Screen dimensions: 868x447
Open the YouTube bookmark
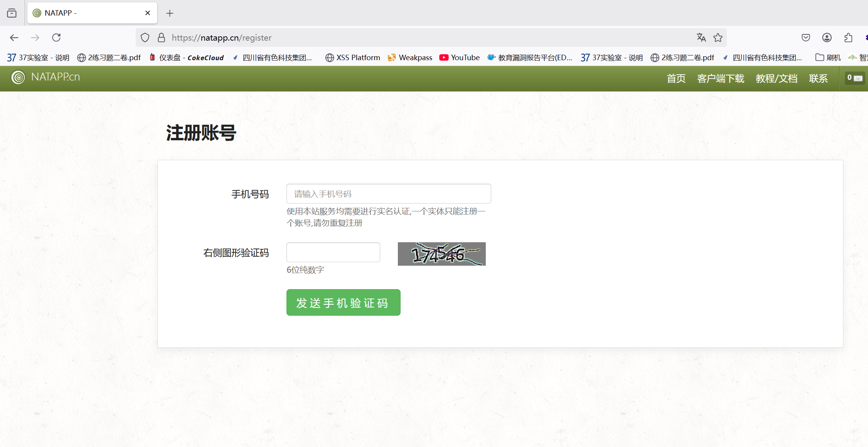(460, 57)
